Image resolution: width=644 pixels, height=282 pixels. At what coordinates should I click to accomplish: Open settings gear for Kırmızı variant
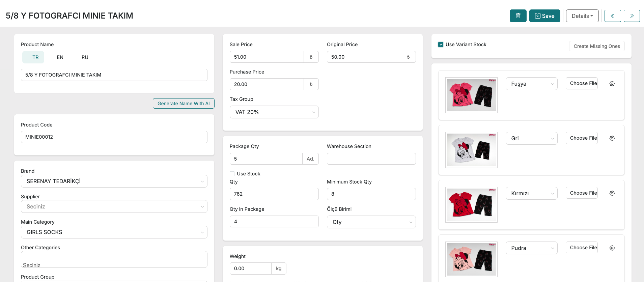pyautogui.click(x=612, y=193)
